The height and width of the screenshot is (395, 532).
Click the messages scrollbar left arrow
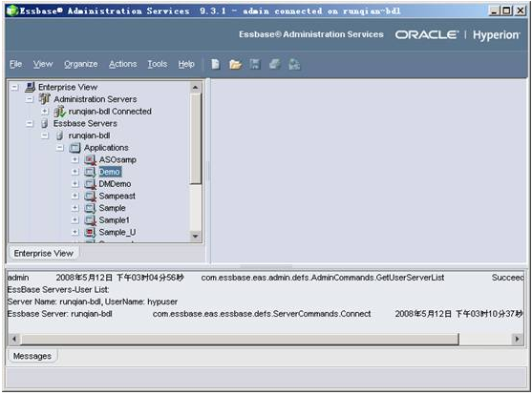tap(14, 339)
